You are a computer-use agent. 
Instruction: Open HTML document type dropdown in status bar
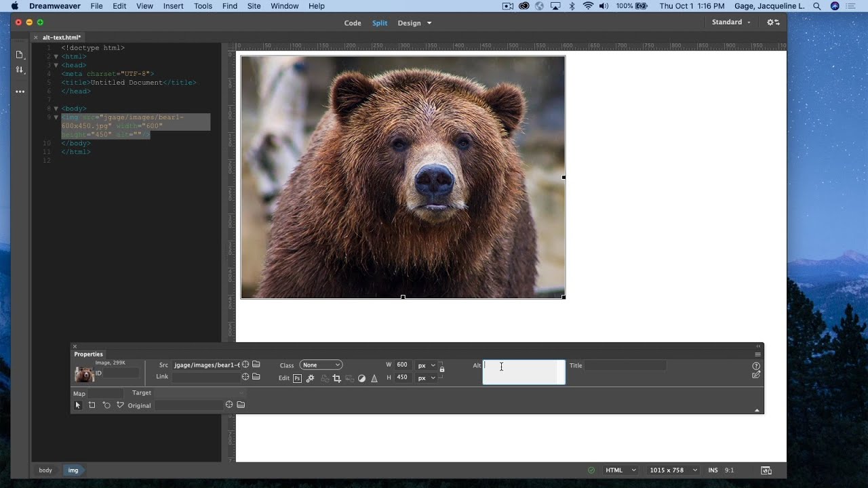point(620,470)
